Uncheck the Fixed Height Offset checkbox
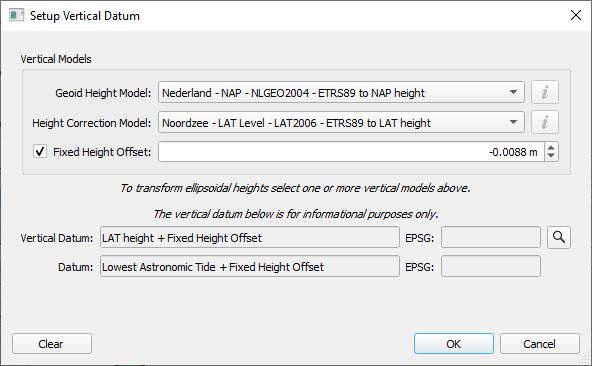Screen dimensions: 592x366 (x=40, y=151)
